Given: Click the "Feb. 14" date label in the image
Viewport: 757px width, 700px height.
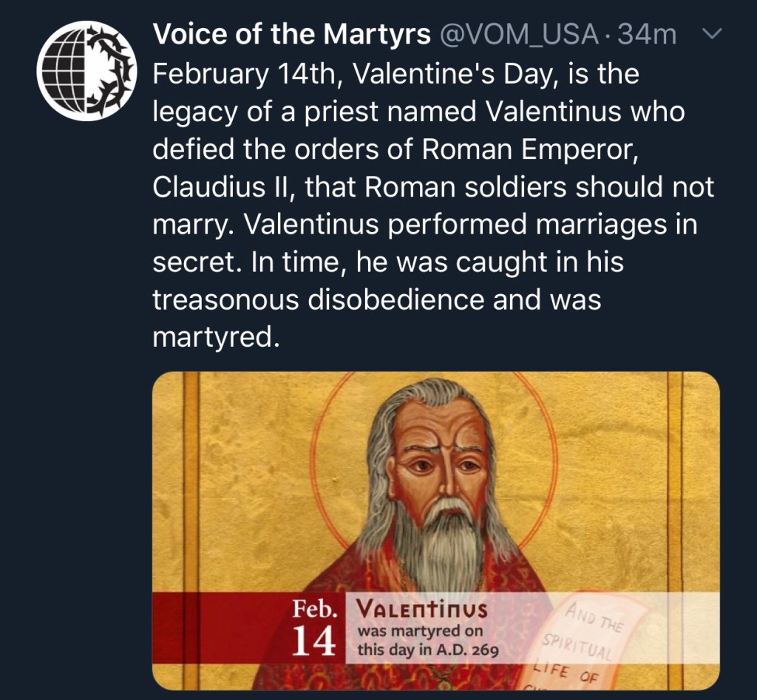Looking at the screenshot, I should 316,628.
